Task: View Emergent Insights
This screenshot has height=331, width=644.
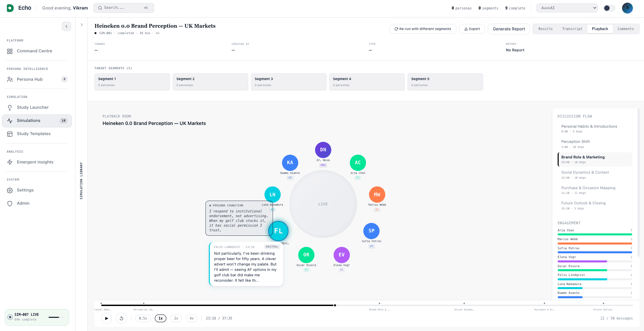Action: pos(37,162)
